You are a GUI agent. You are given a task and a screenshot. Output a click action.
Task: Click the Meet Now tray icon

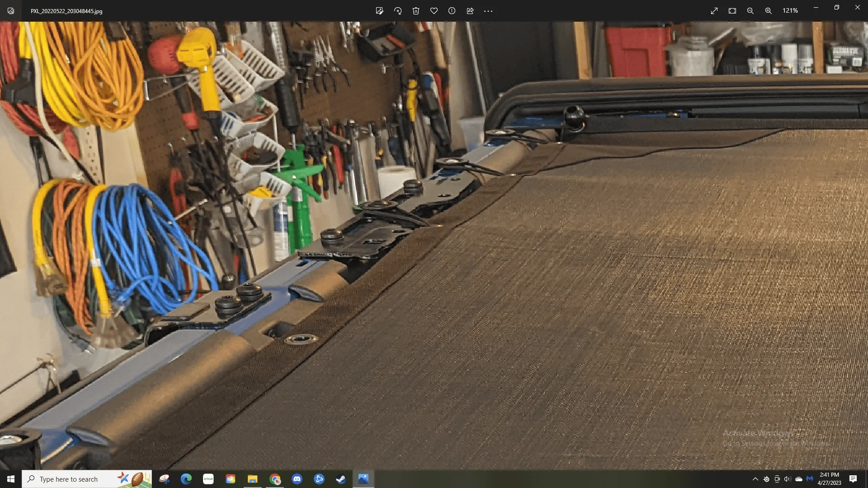click(777, 479)
